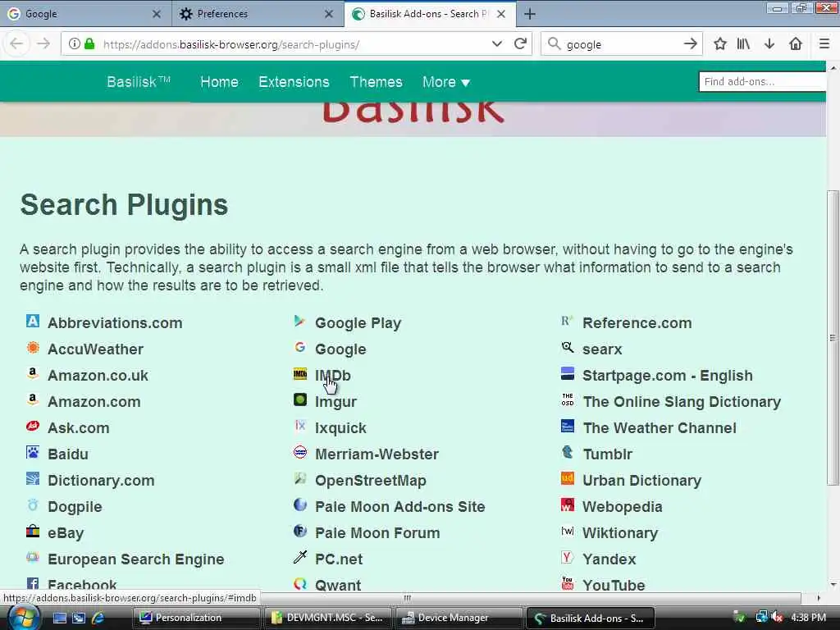The image size is (840, 630).
Task: Open the URL bar history dropdown
Action: pyautogui.click(x=497, y=44)
